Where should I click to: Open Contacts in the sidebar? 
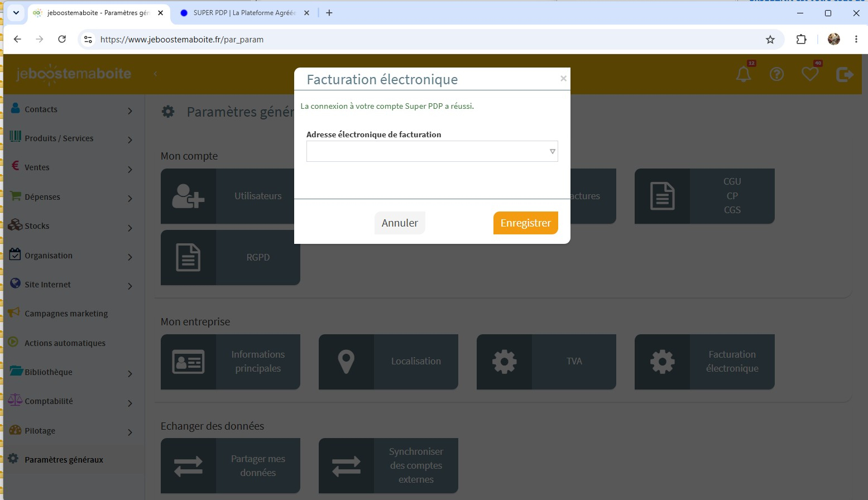click(41, 109)
